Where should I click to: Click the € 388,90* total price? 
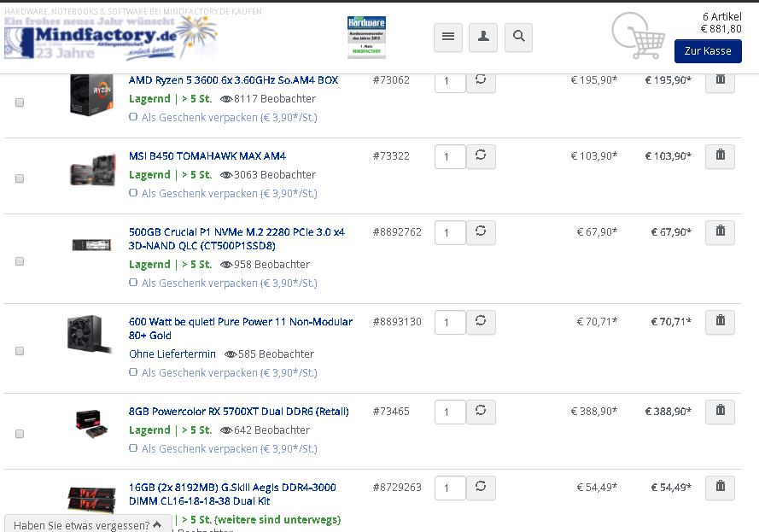[668, 412]
